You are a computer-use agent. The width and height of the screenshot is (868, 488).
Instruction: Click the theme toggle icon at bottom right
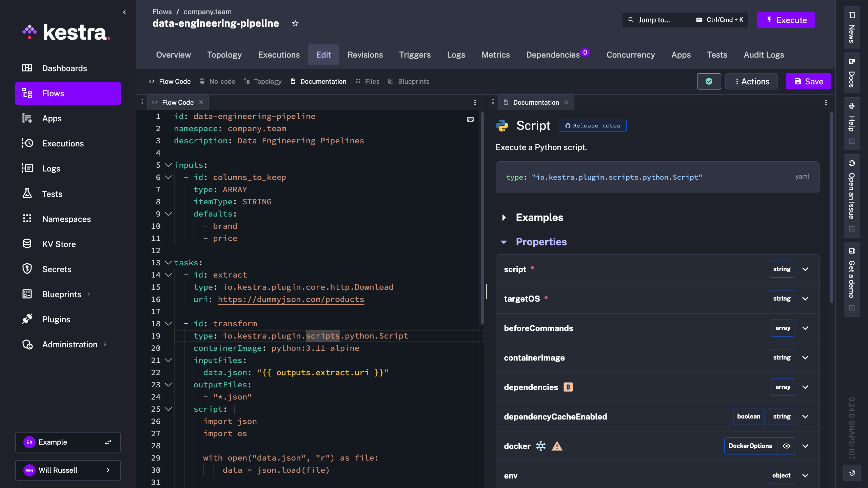pyautogui.click(x=852, y=473)
